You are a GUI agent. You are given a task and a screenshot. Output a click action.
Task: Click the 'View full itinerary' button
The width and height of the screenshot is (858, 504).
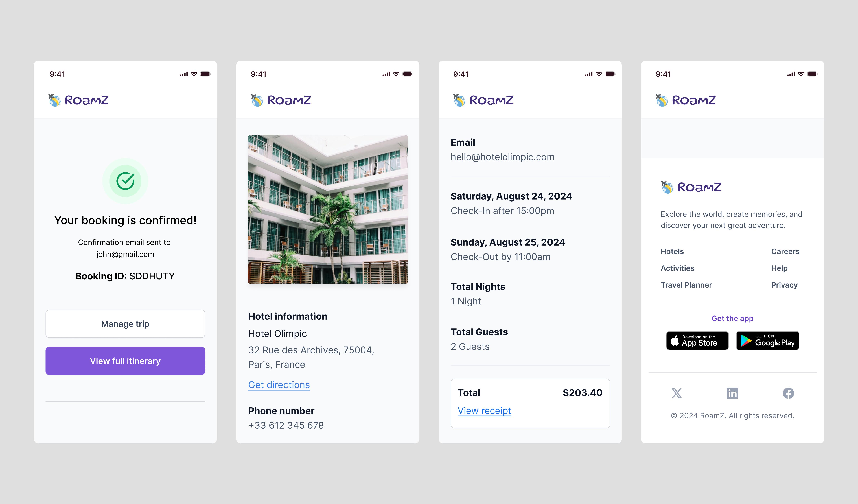(125, 361)
